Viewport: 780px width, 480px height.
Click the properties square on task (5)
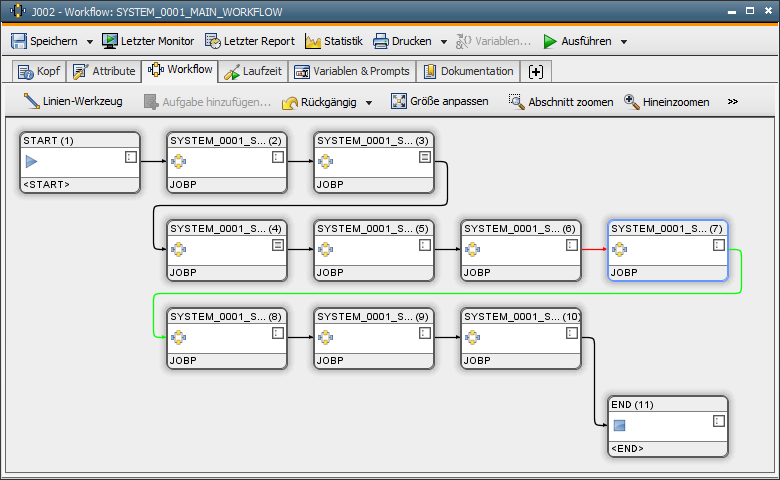click(425, 245)
